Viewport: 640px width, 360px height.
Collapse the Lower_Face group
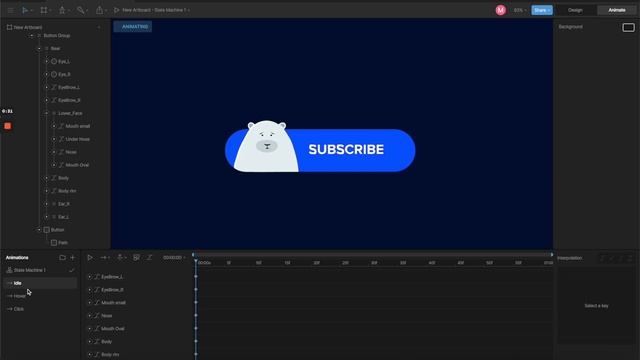(47, 113)
